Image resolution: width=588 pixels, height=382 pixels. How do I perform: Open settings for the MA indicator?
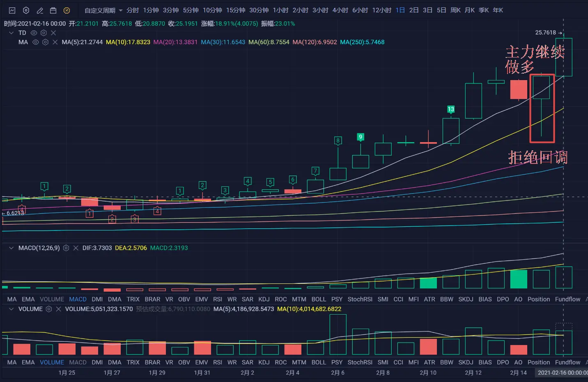point(46,42)
